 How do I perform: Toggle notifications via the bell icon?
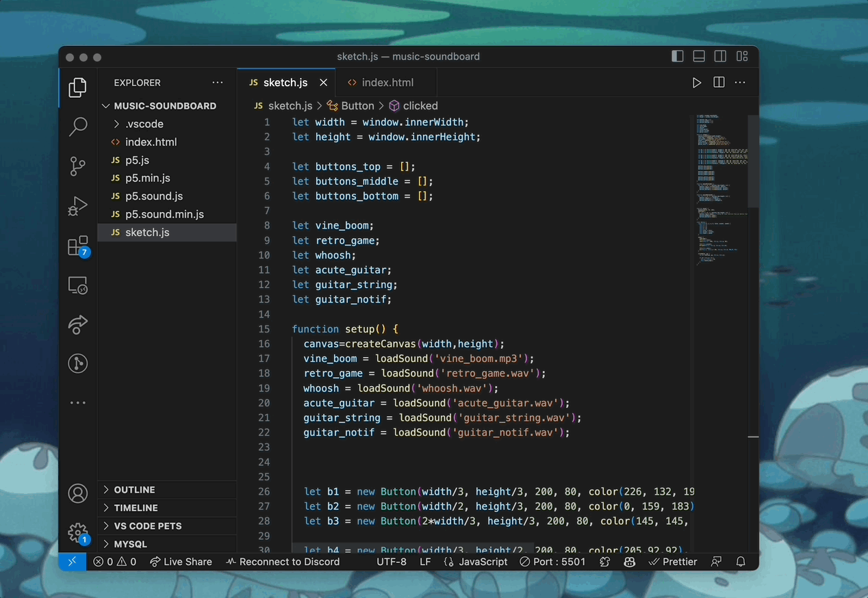[741, 561]
